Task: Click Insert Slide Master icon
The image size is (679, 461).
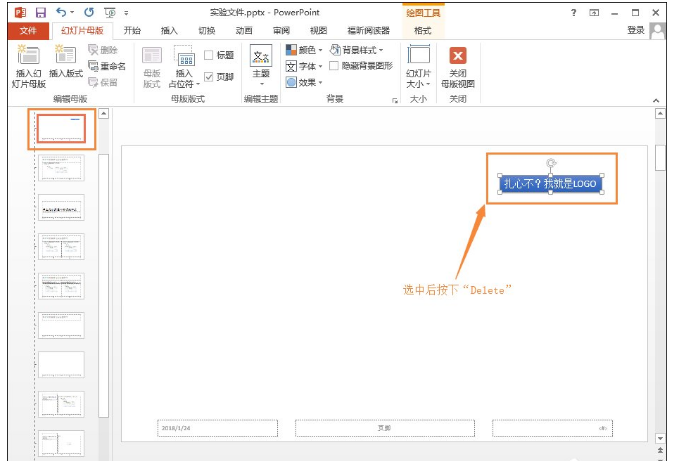Action: [28, 60]
